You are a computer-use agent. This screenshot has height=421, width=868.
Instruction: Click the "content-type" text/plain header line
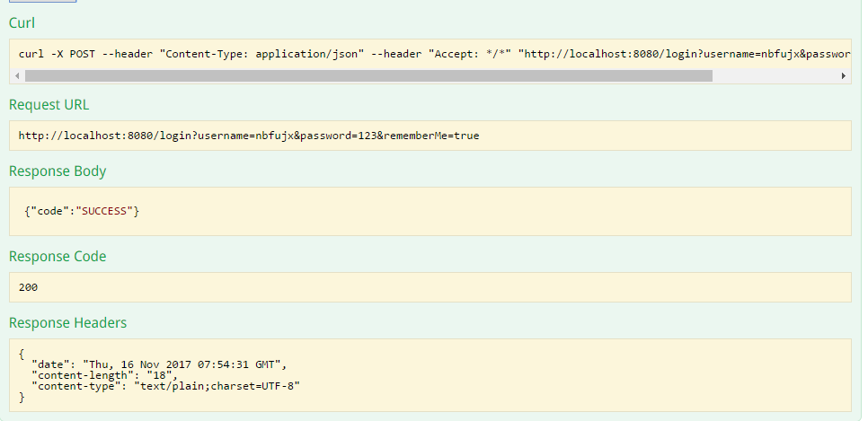166,386
